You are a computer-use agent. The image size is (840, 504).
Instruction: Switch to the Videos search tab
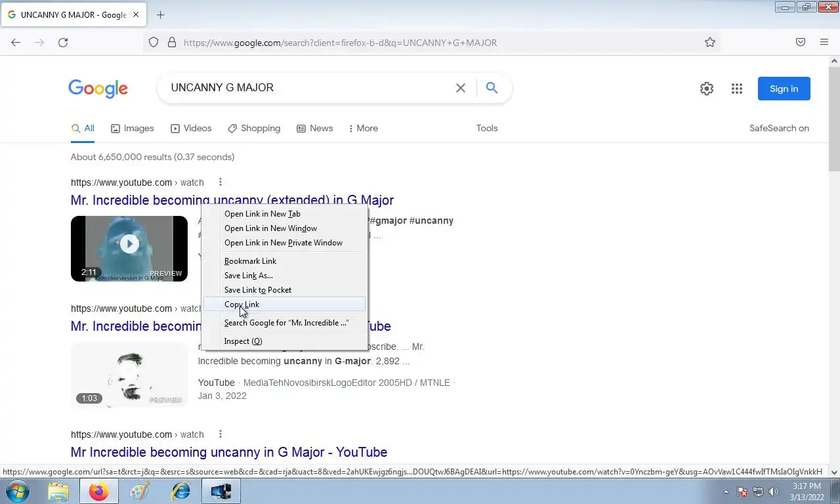pyautogui.click(x=191, y=129)
